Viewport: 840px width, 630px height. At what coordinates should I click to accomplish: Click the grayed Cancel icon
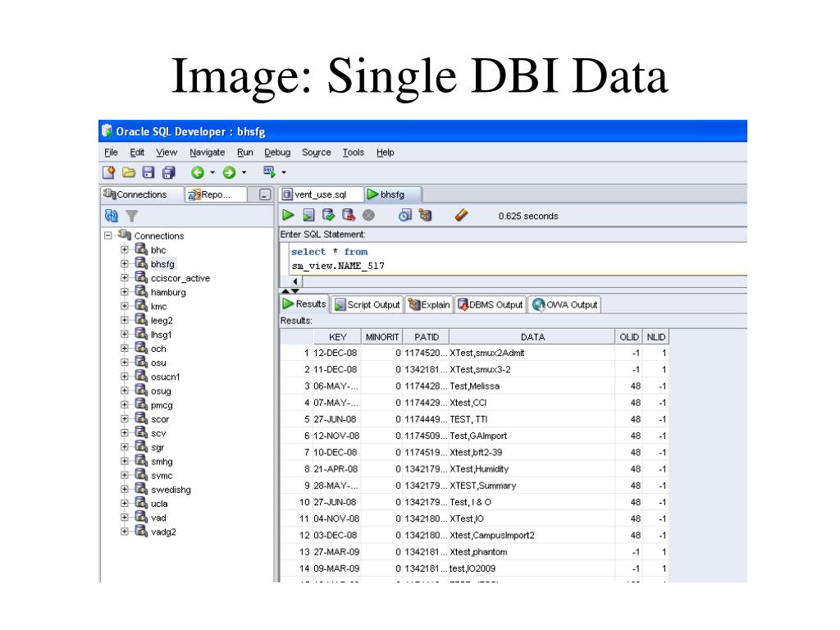click(368, 216)
